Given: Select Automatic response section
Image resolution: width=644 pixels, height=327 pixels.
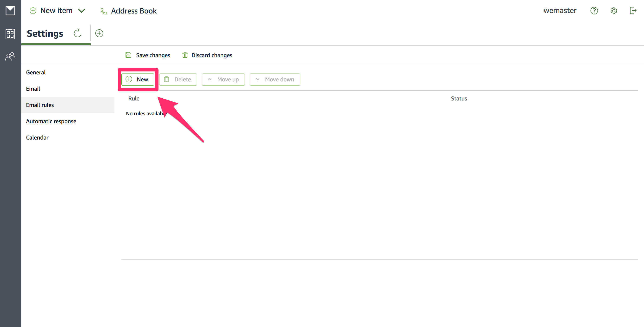Looking at the screenshot, I should 51,121.
